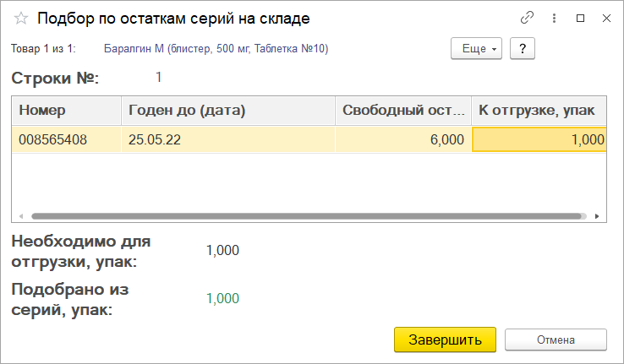Screen dimensions: 624x364
Task: Maximize the dialog window
Action: click(580, 18)
